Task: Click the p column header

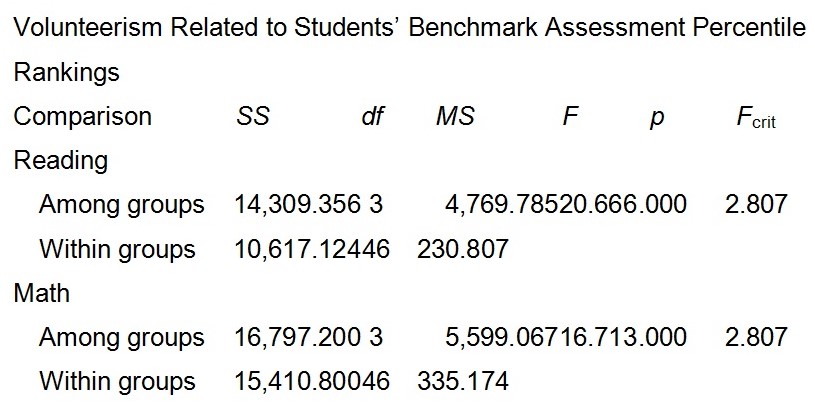Action: [x=656, y=117]
